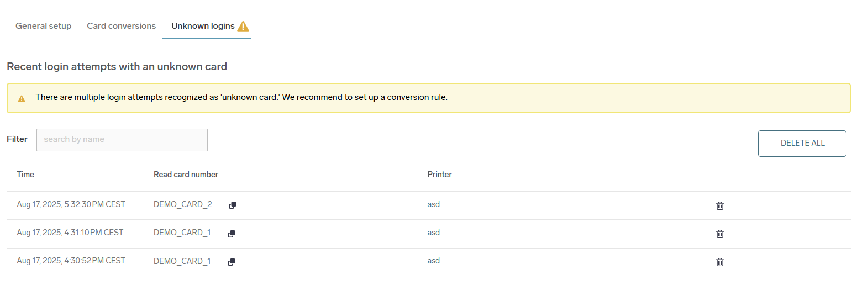The image size is (868, 301).
Task: Click the DEMO_CARD_2 card number text
Action: (182, 204)
